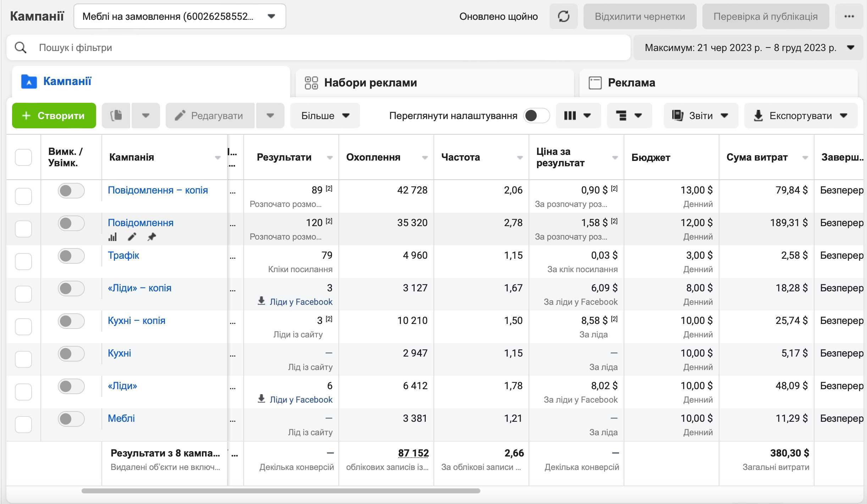
Task: Open the Кухні – копія campaign link
Action: pyautogui.click(x=137, y=321)
